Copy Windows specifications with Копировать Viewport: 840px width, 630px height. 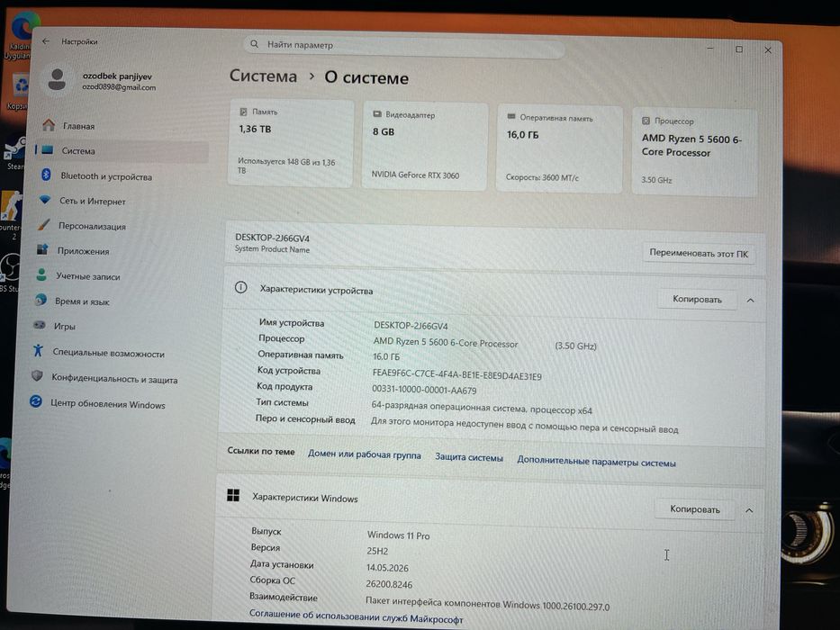tap(695, 508)
